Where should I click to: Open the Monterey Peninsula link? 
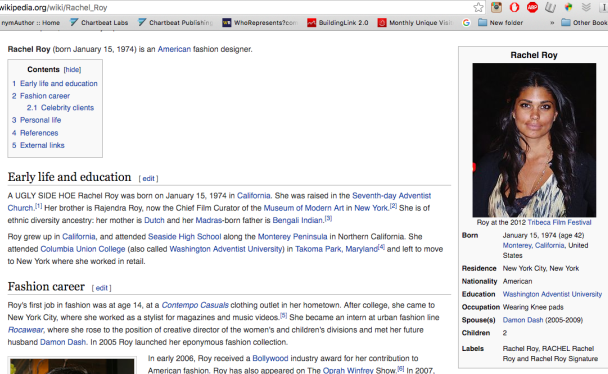(292, 237)
